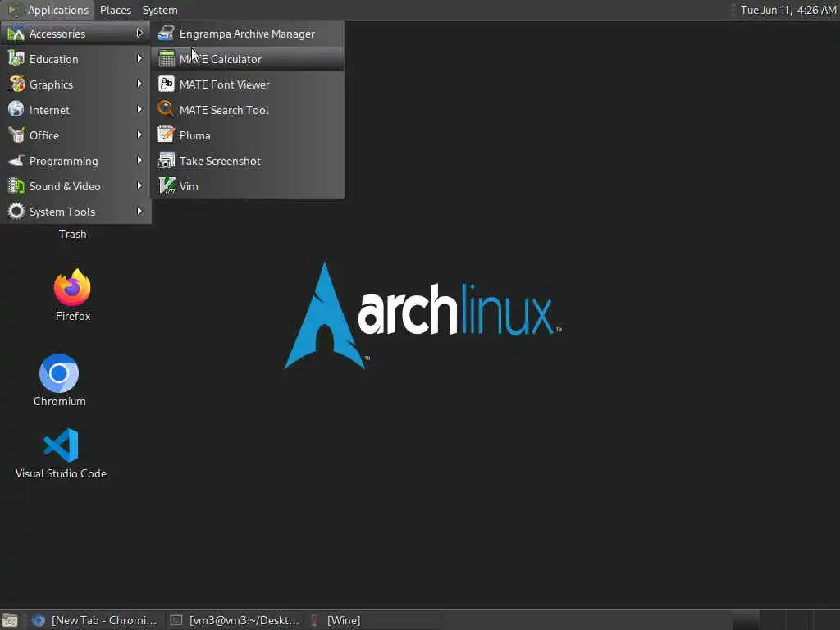Click the Office category label
This screenshot has width=840, height=630.
click(44, 135)
